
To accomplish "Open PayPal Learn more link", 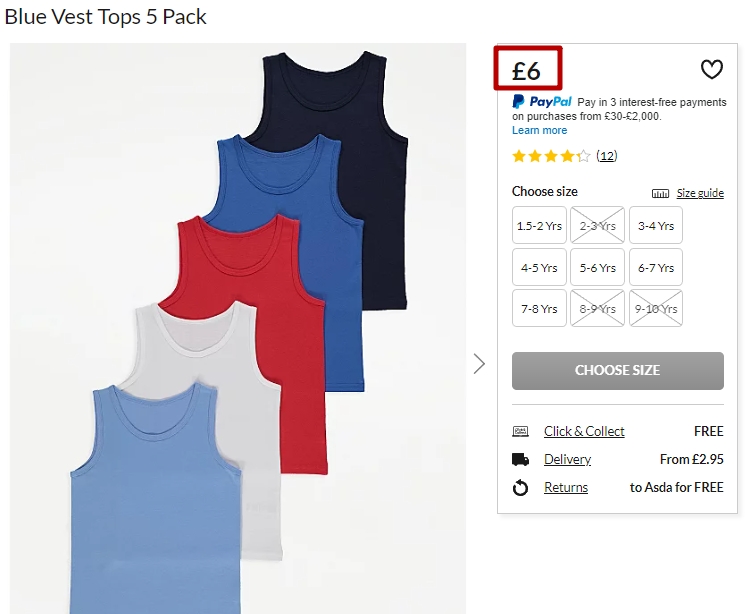I will pos(539,131).
